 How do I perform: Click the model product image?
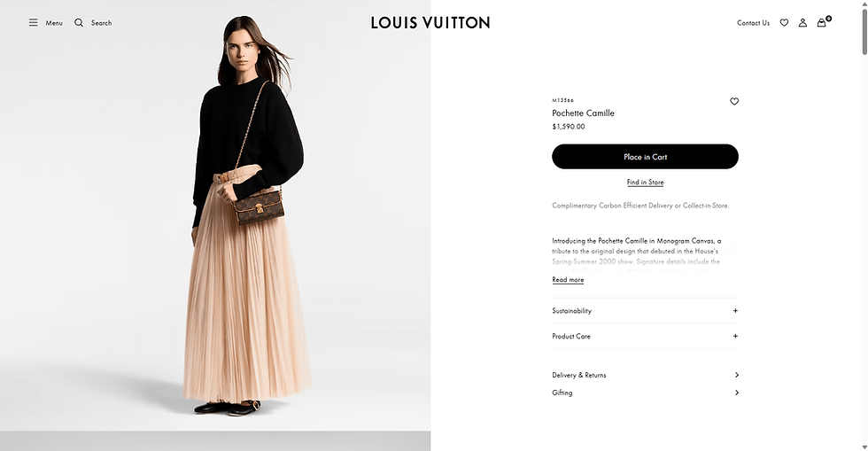tap(215, 215)
